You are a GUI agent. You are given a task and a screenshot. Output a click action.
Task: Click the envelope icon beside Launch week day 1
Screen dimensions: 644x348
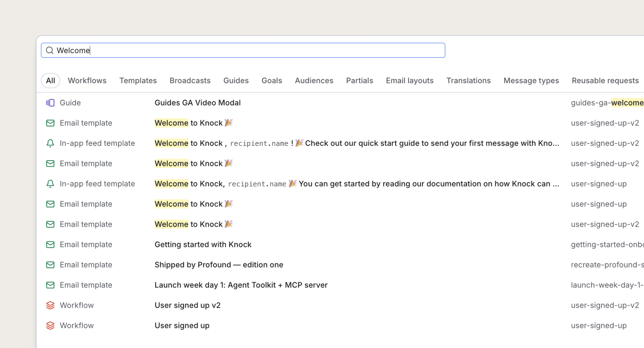point(50,285)
